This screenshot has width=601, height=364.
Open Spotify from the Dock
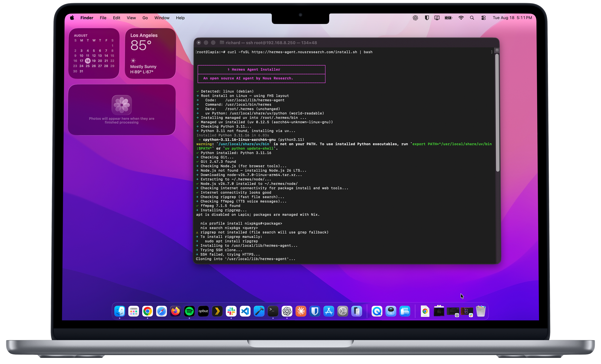pyautogui.click(x=189, y=311)
